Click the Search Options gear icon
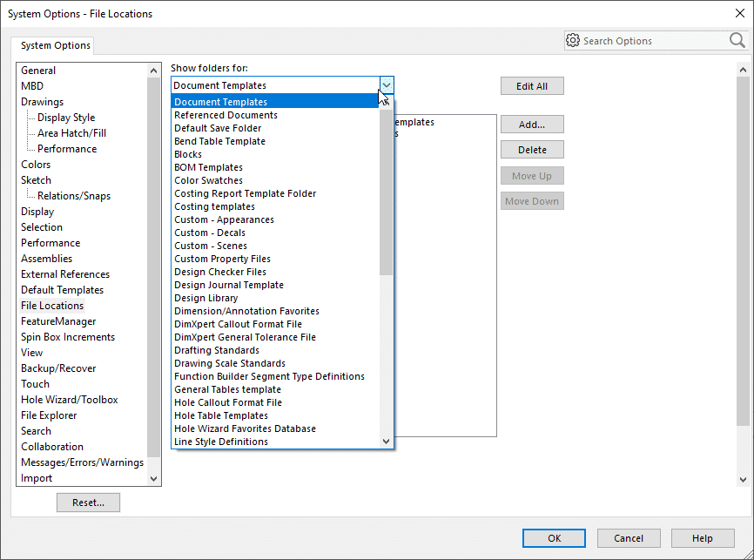The width and height of the screenshot is (754, 560). [x=573, y=40]
